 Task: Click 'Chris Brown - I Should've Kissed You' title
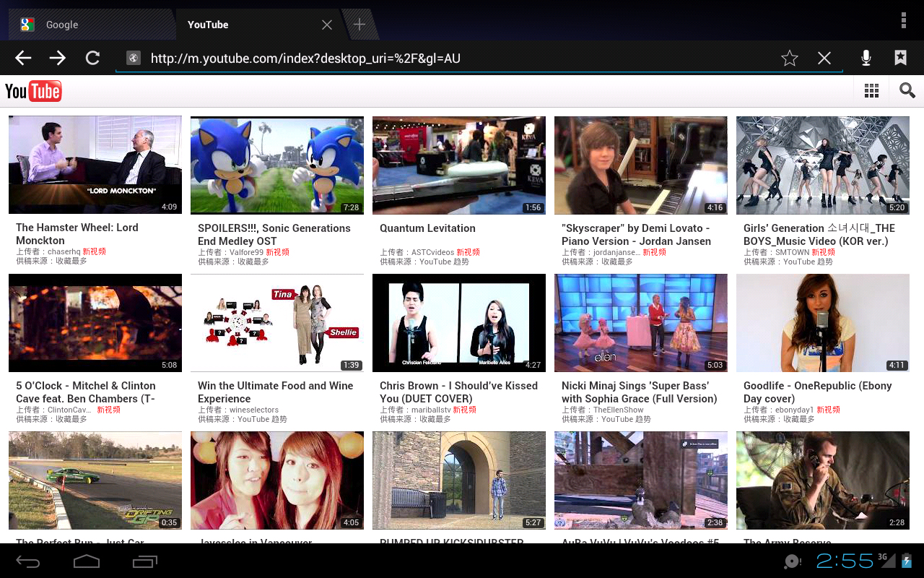coord(458,392)
